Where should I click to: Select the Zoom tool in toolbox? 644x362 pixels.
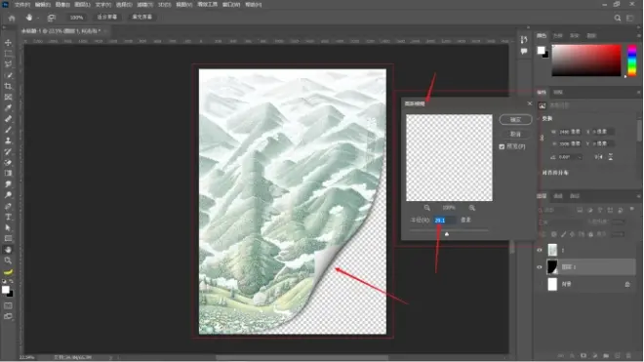[8, 261]
